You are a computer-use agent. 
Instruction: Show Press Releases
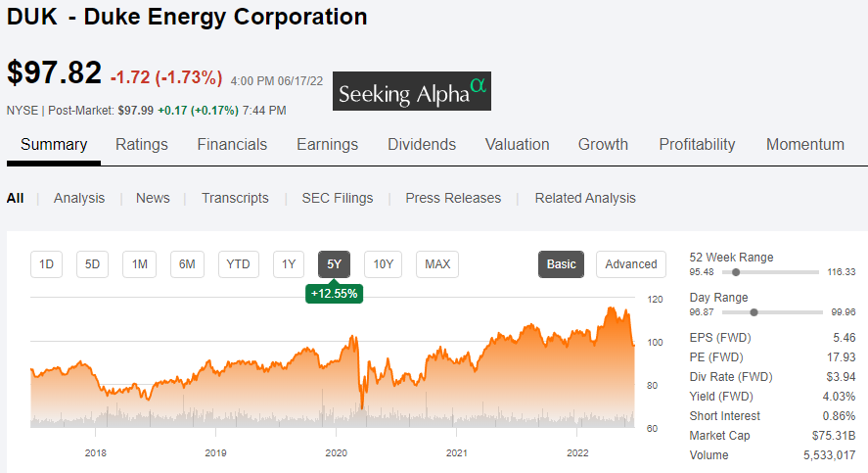(453, 198)
